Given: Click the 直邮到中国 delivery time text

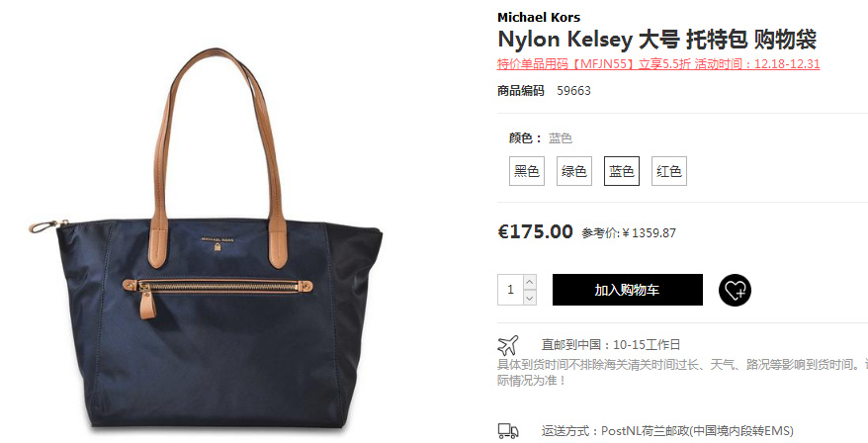Looking at the screenshot, I should [611, 345].
